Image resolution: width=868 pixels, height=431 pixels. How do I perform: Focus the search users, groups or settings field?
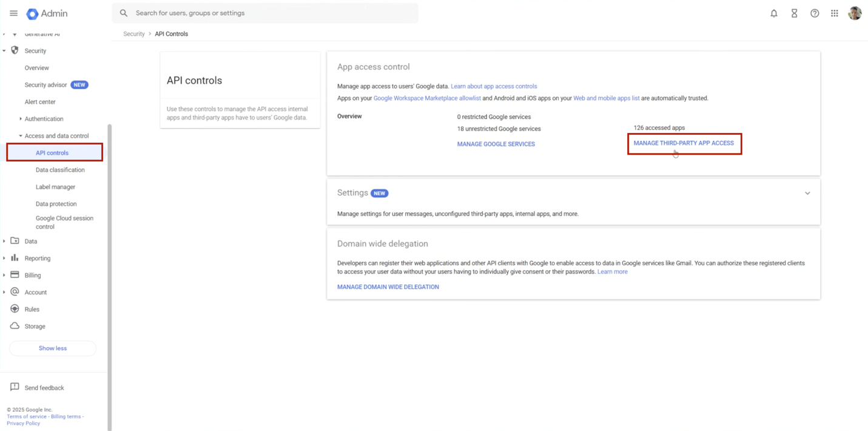point(265,13)
